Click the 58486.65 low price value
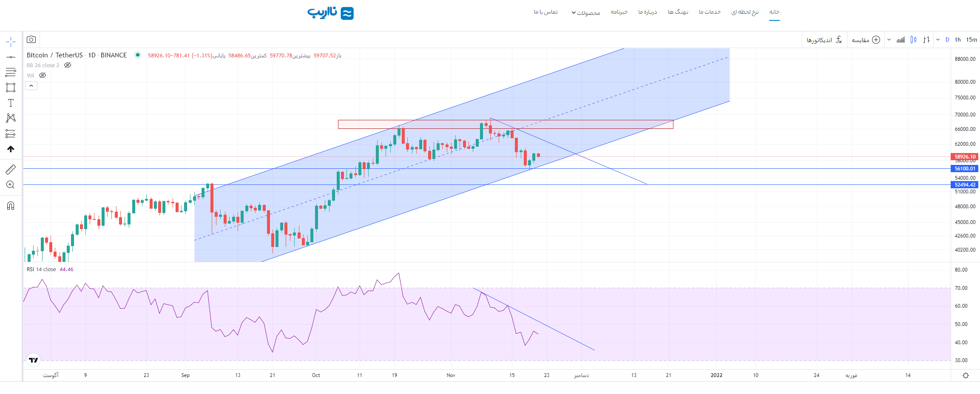 coord(239,55)
